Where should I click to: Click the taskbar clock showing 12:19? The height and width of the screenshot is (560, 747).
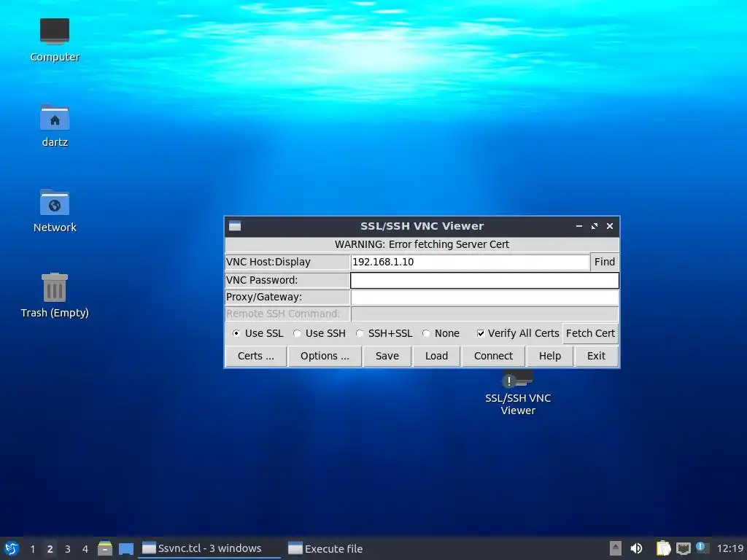729,548
